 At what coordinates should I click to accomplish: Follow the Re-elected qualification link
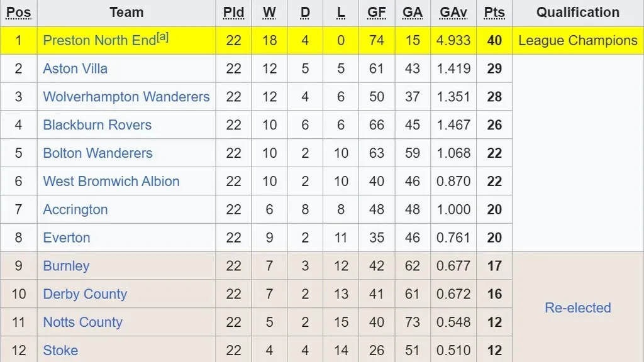[577, 308]
